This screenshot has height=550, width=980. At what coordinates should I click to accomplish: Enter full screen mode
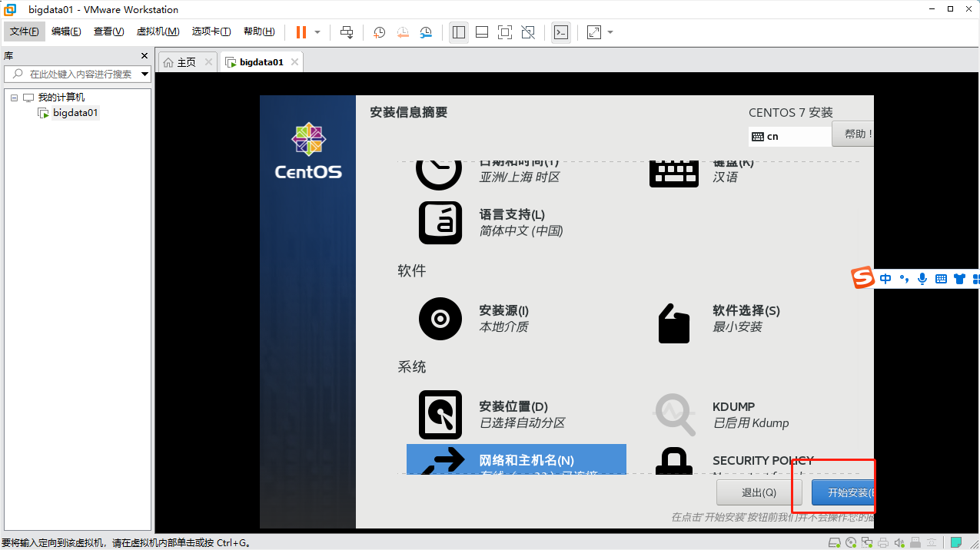click(505, 32)
